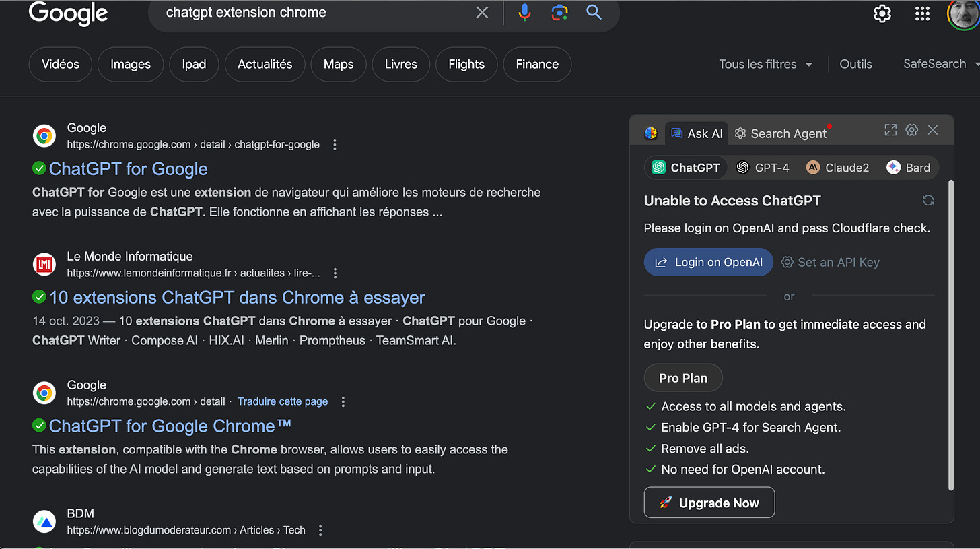Click the text Access to all models and agents
The image size is (980, 549).
(753, 406)
